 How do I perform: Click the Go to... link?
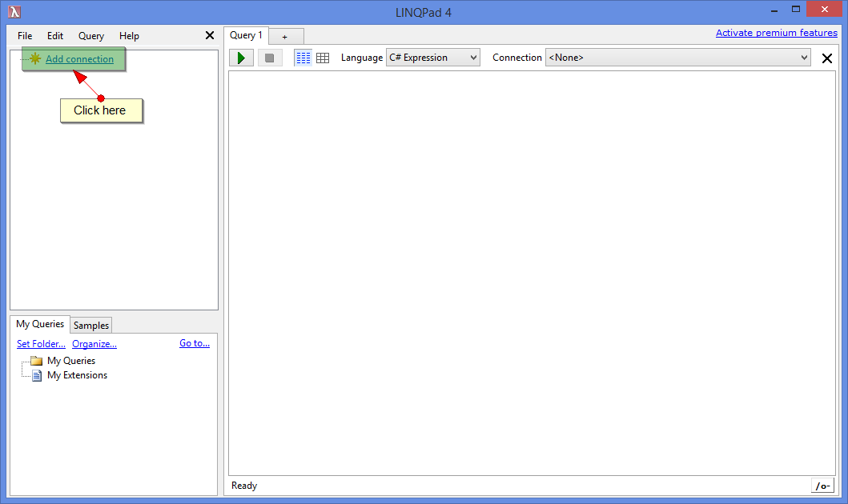[195, 343]
